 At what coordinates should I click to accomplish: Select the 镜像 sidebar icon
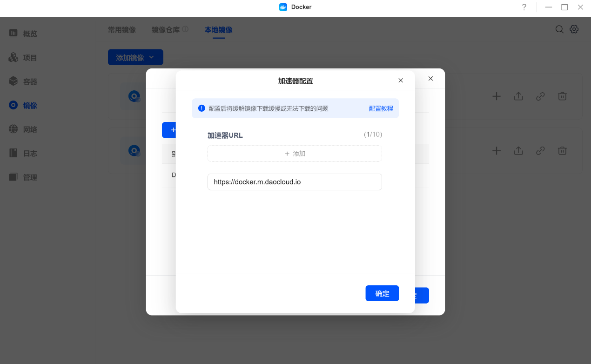tap(13, 105)
